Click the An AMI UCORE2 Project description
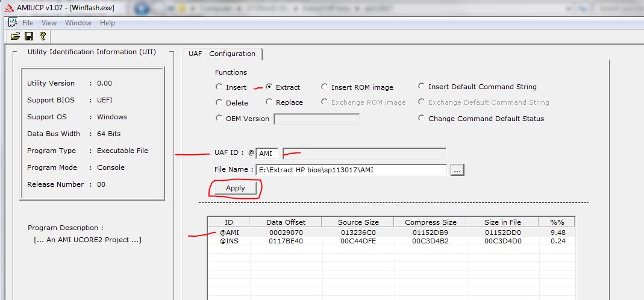Image resolution: width=644 pixels, height=300 pixels. pos(87,240)
